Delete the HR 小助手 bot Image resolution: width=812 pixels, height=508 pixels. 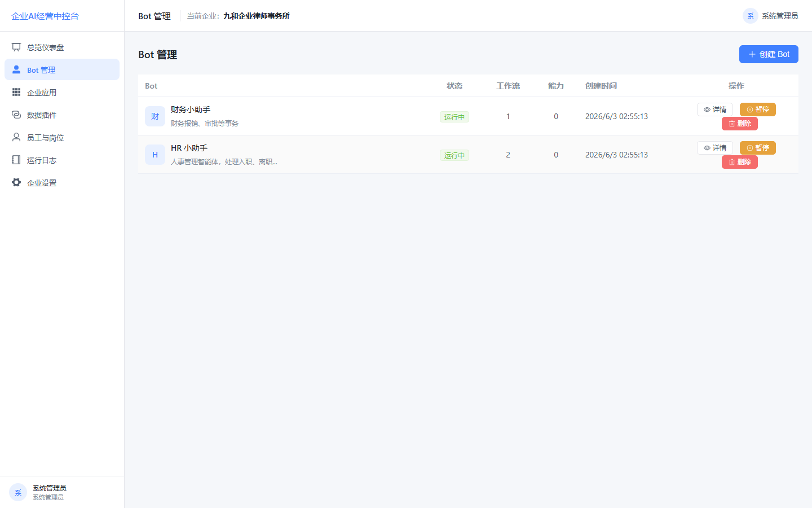(x=740, y=162)
